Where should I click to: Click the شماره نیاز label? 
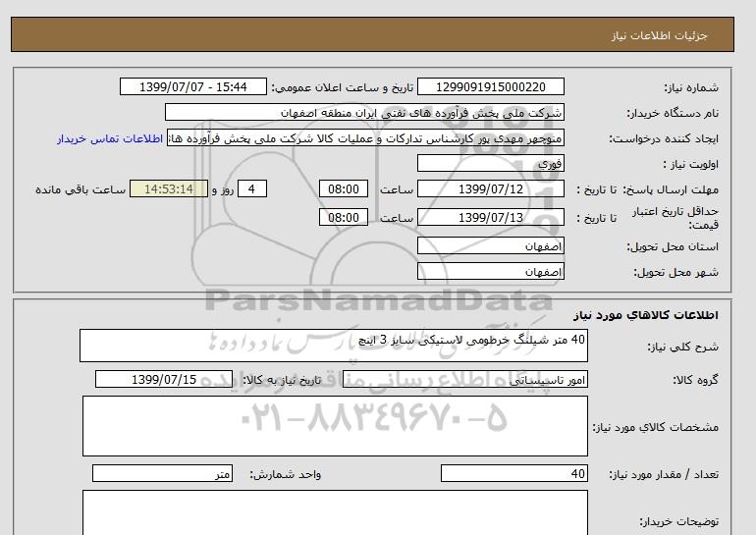click(691, 87)
